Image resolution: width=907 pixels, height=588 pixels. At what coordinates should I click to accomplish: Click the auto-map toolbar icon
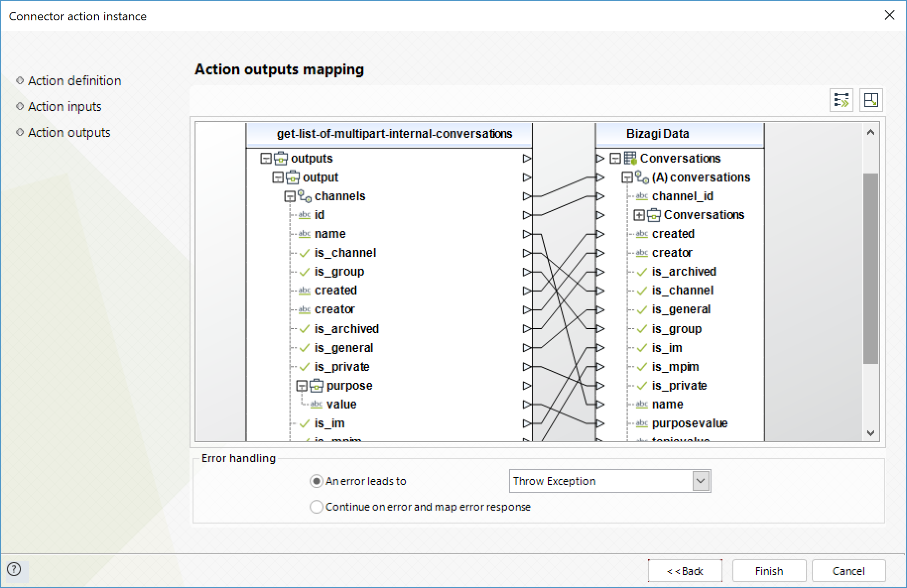point(842,100)
